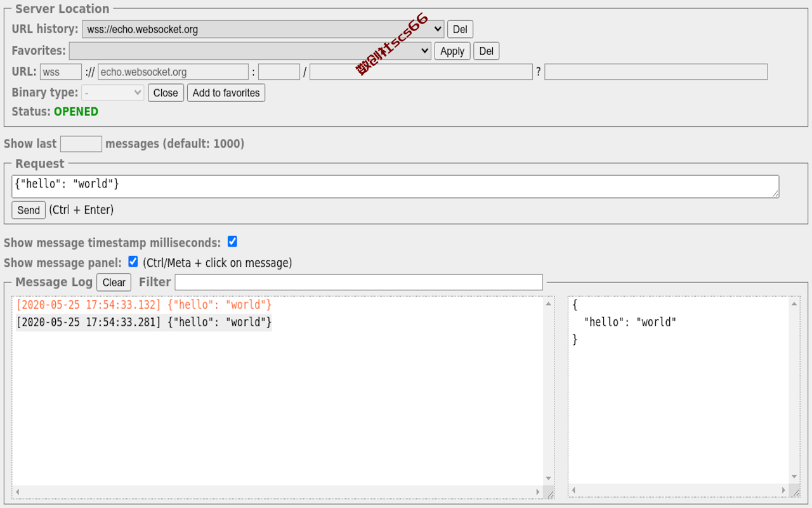The height and width of the screenshot is (508, 812).
Task: Click the Request textarea resize handle
Action: pos(775,194)
